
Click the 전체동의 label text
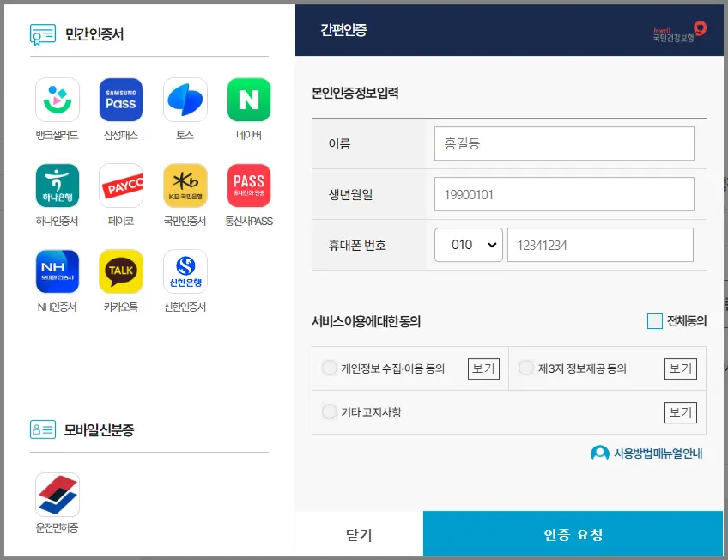[x=687, y=321]
